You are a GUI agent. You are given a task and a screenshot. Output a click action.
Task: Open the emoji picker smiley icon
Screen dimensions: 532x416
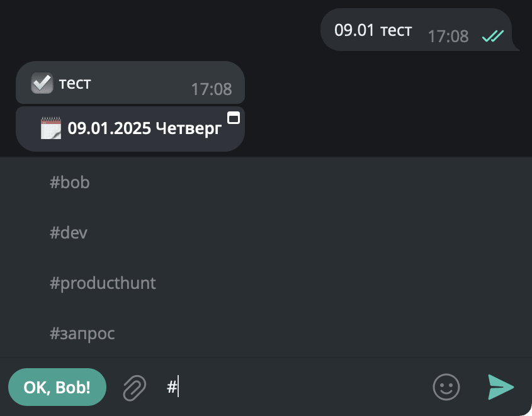(x=446, y=388)
